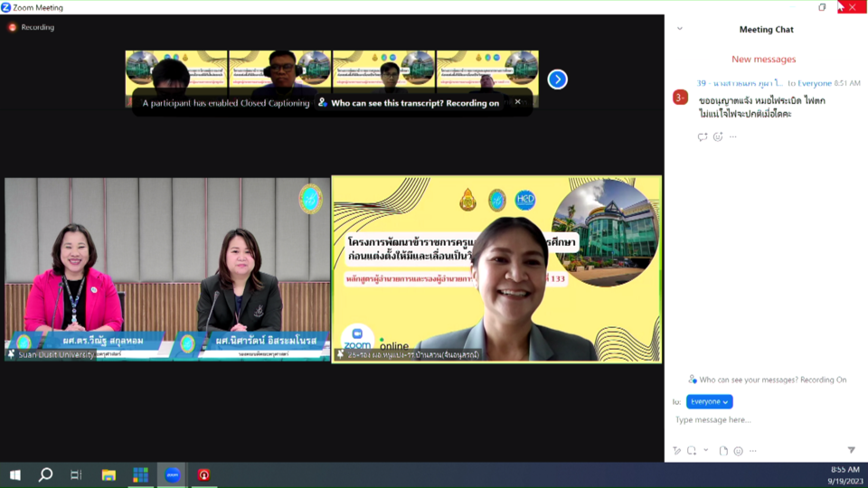Viewport: 868px width, 488px height.
Task: Click the attach file icon
Action: [723, 451]
